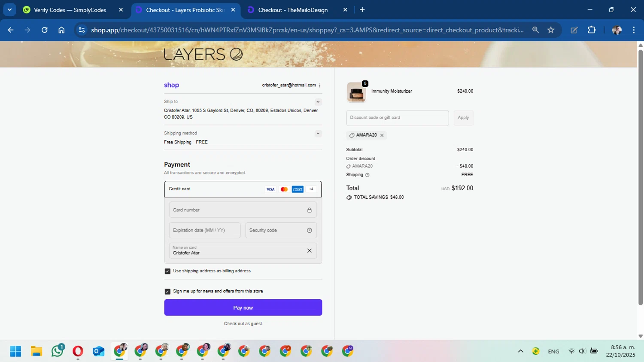Reload the current page
Viewport: 644px width, 362px height.
click(x=44, y=30)
